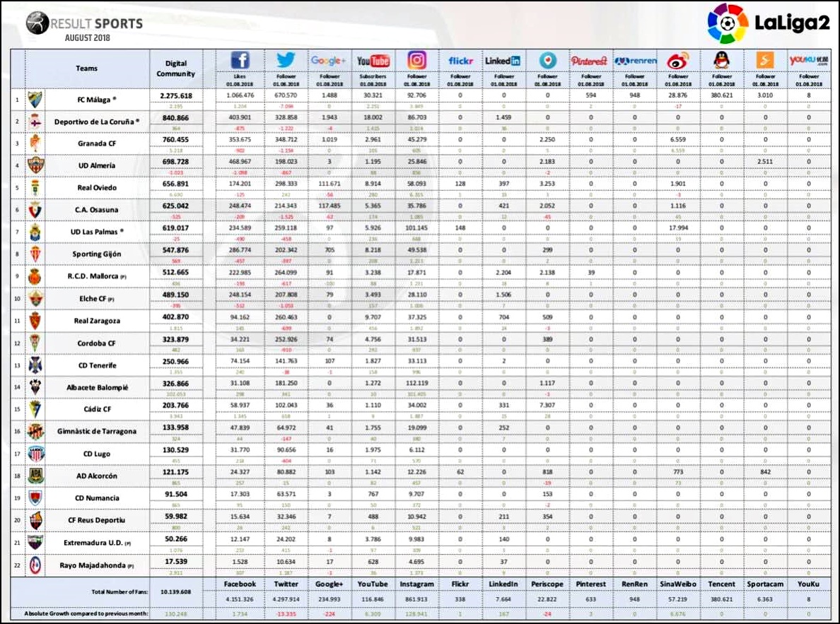840x624 pixels.
Task: Select the Sporting Gijón club crest
Action: (x=35, y=254)
